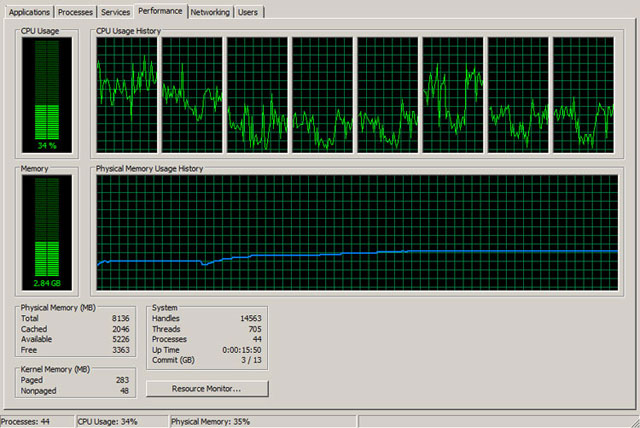Click the Up Time value 0:00:15:50
640x428 pixels.
coord(242,350)
